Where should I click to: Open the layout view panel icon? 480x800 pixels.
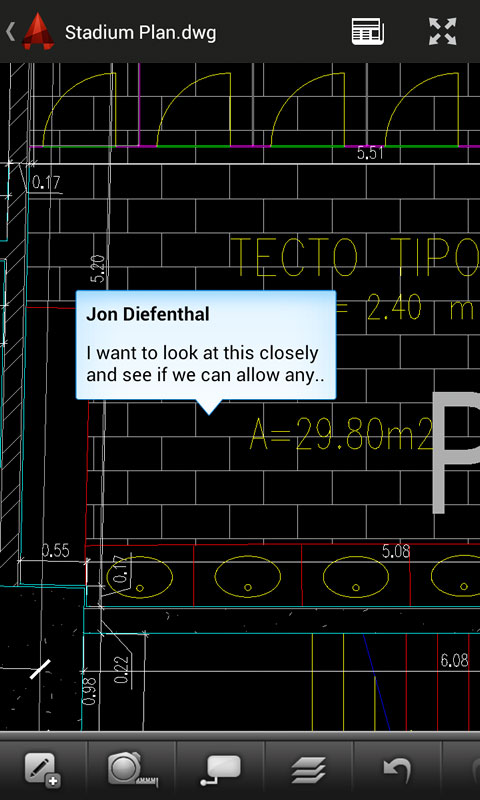[x=367, y=32]
